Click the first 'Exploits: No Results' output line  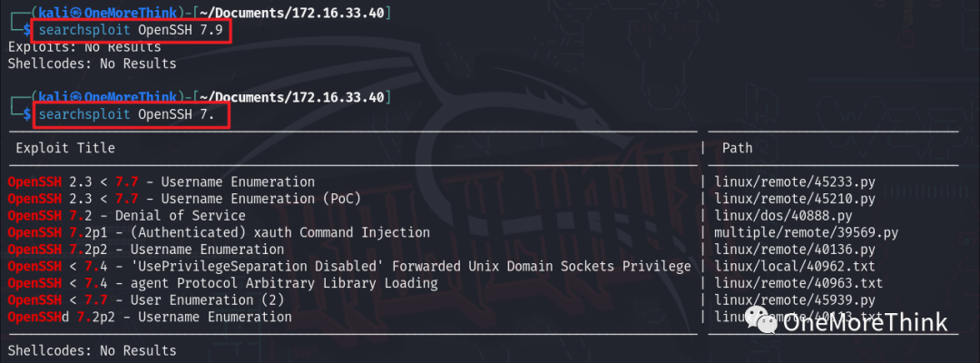(84, 47)
